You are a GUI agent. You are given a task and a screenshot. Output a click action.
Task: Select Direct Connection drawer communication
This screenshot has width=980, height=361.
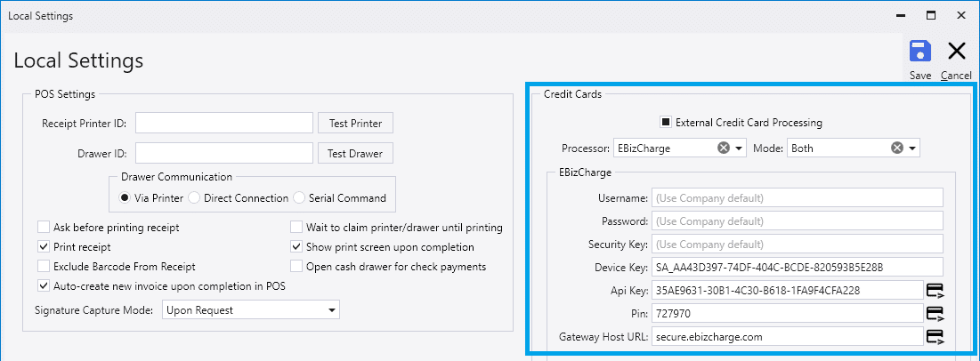194,198
